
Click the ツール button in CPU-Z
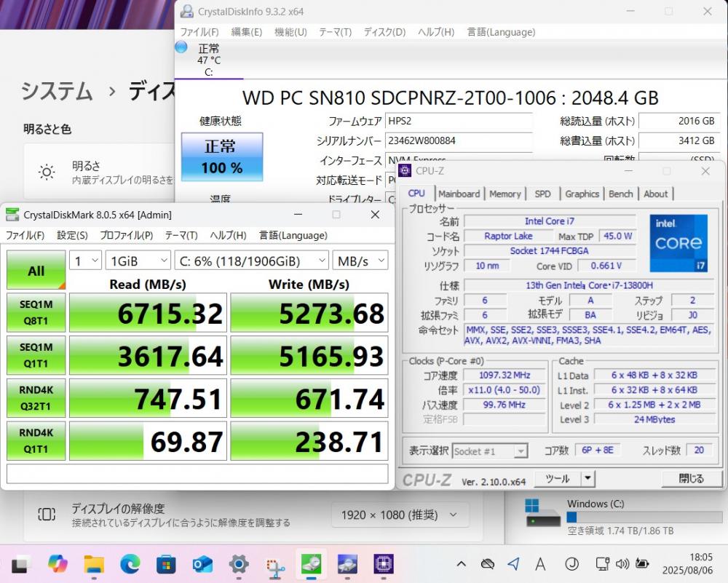click(x=558, y=478)
